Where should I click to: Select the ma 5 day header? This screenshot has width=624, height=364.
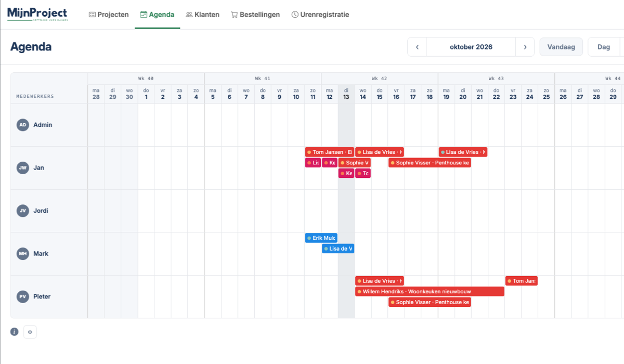tap(213, 94)
